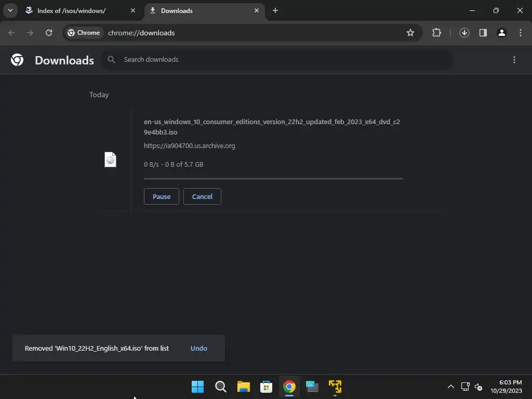Bookmark this page with star icon
This screenshot has height=399, width=532.
(410, 33)
